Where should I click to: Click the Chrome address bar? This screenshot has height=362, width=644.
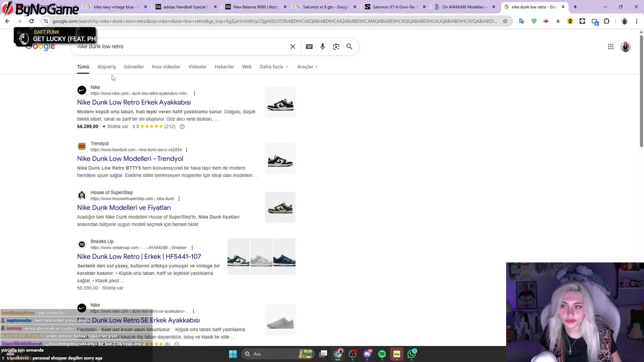(274, 21)
